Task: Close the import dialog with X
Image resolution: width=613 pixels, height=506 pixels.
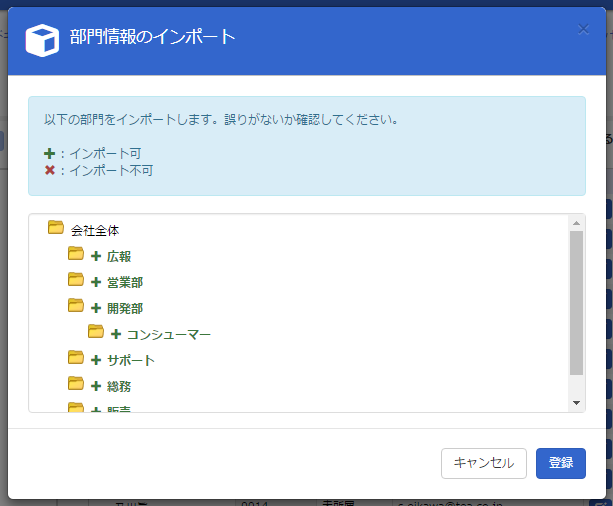Action: pyautogui.click(x=584, y=30)
